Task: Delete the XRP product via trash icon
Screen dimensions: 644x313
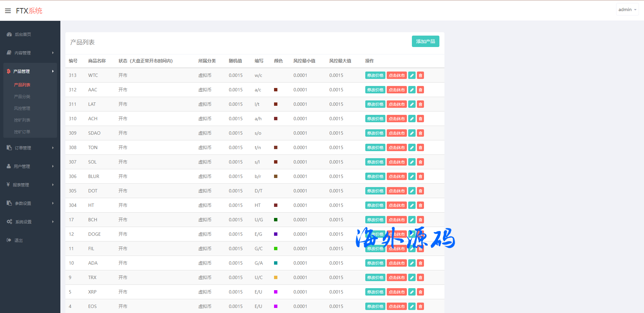Action: pos(420,292)
